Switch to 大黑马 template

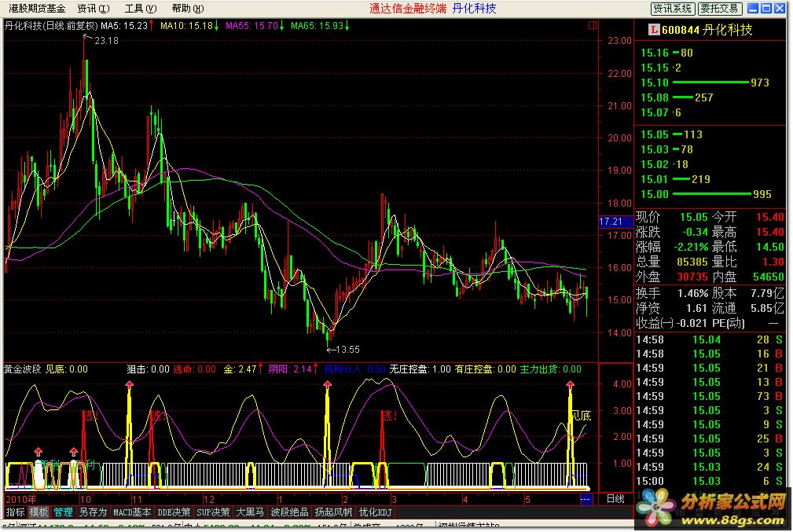250,512
